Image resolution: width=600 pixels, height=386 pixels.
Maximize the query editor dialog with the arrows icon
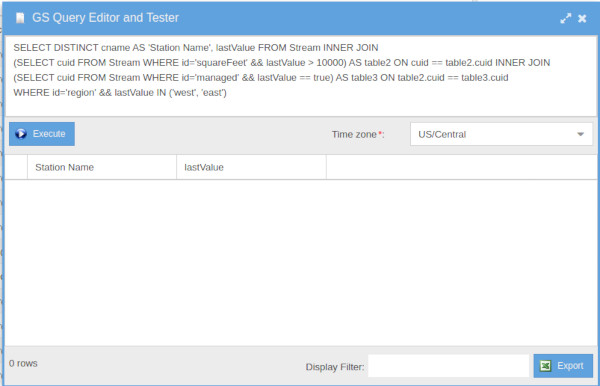point(566,18)
